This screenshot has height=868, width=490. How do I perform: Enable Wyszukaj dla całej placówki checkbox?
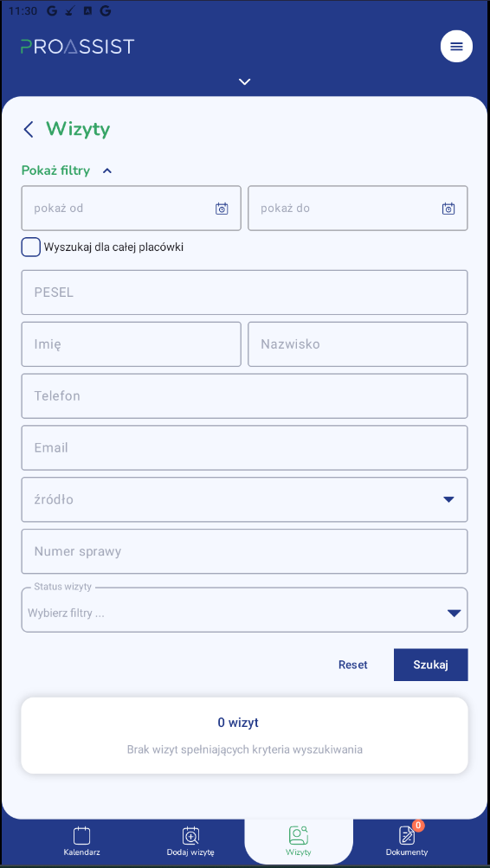click(x=31, y=247)
